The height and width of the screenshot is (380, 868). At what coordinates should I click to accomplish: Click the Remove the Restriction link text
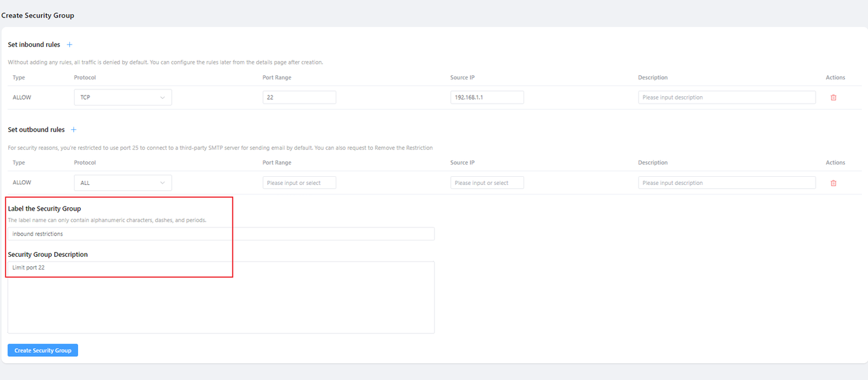coord(399,148)
